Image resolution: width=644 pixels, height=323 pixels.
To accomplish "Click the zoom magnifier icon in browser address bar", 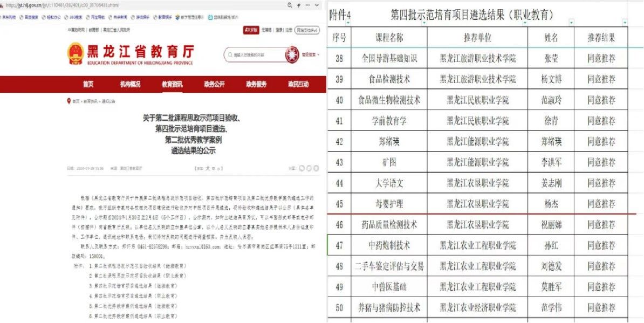I will (290, 5).
